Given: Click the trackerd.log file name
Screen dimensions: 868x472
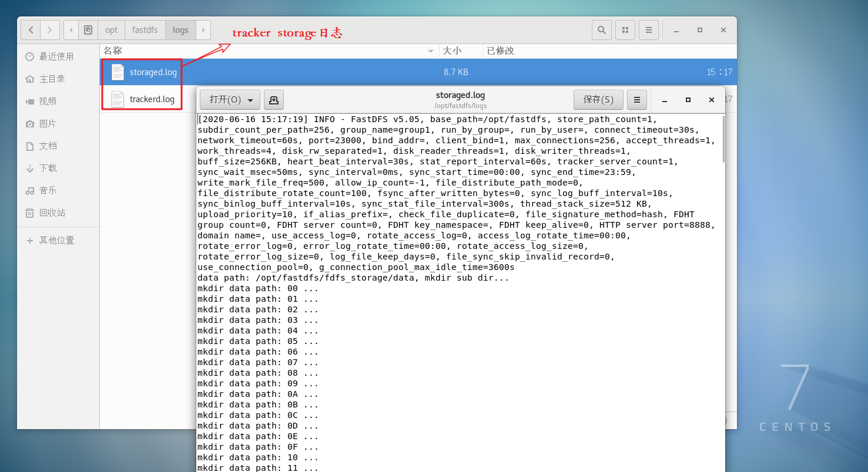Looking at the screenshot, I should pyautogui.click(x=152, y=99).
